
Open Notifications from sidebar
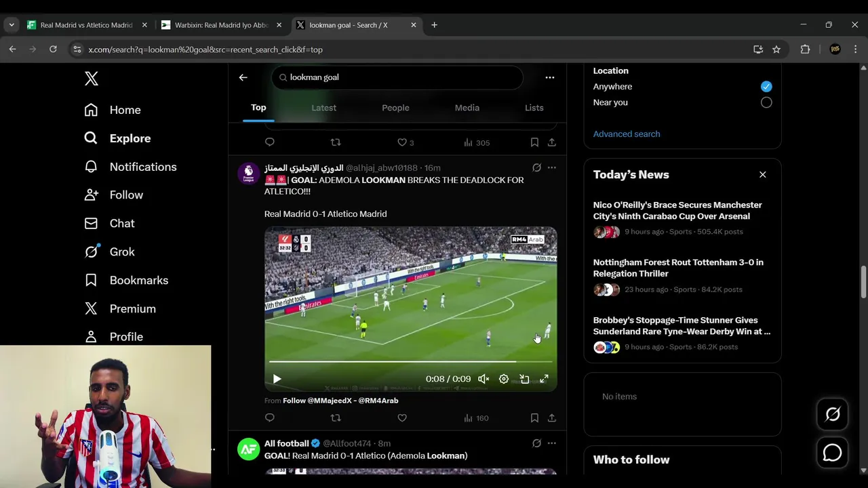point(130,167)
